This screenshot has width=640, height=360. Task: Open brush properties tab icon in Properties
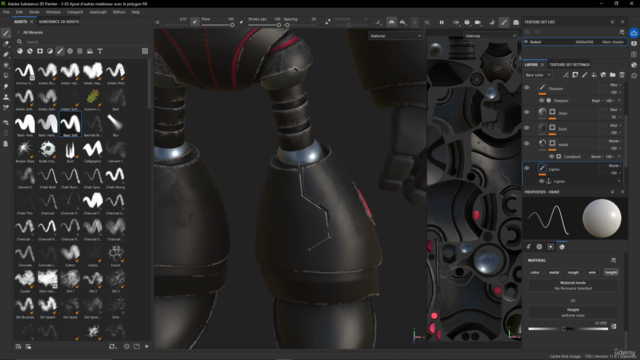coord(528,247)
